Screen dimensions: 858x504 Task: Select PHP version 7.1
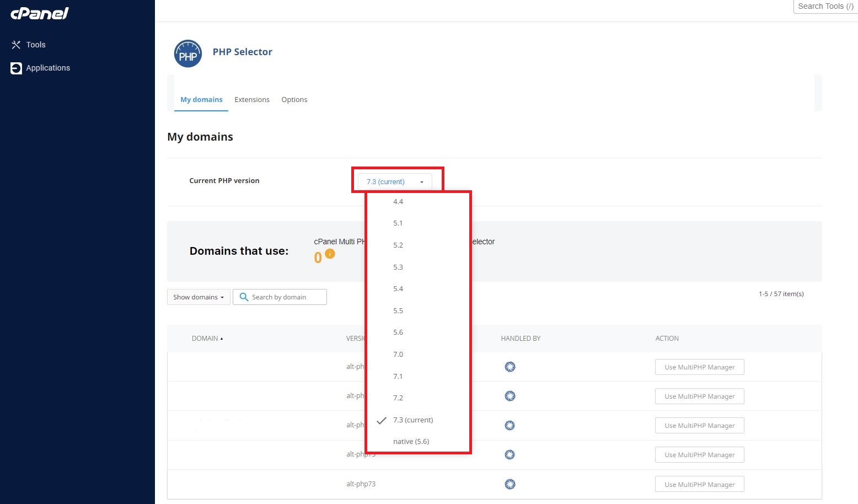[x=398, y=377]
